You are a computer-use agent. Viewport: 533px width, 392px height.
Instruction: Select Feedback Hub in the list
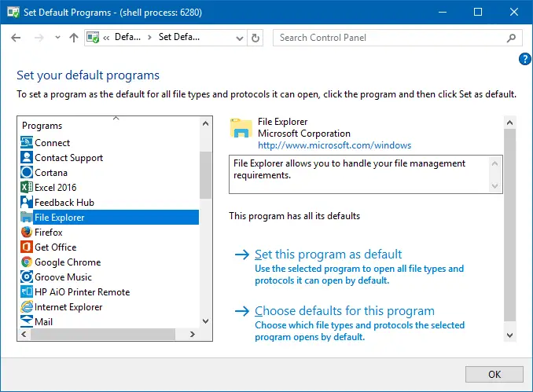pyautogui.click(x=64, y=203)
